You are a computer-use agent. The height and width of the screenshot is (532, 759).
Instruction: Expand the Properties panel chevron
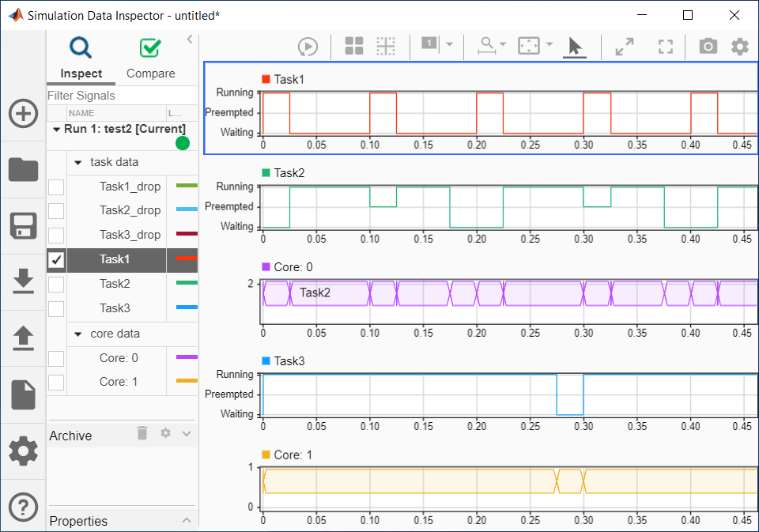[x=187, y=520]
